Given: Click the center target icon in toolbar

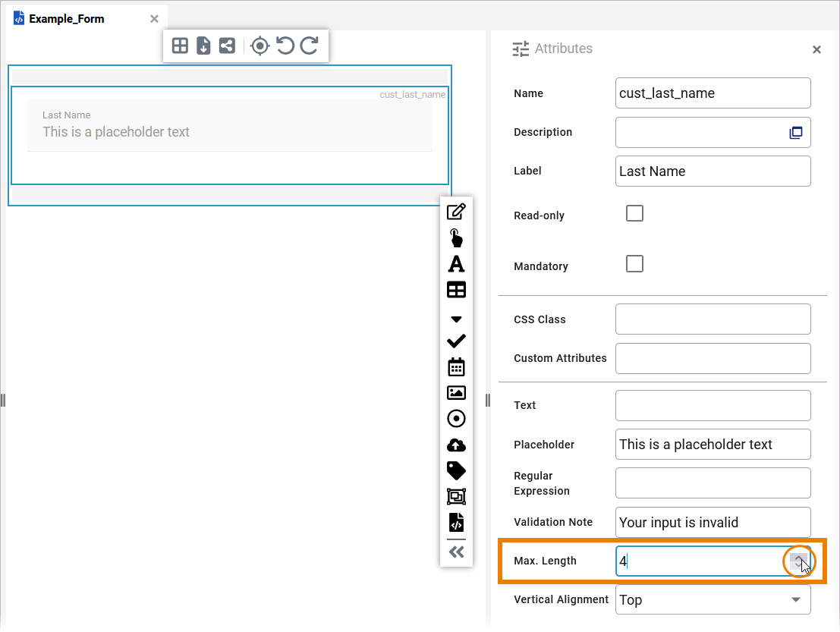Looking at the screenshot, I should pos(260,46).
